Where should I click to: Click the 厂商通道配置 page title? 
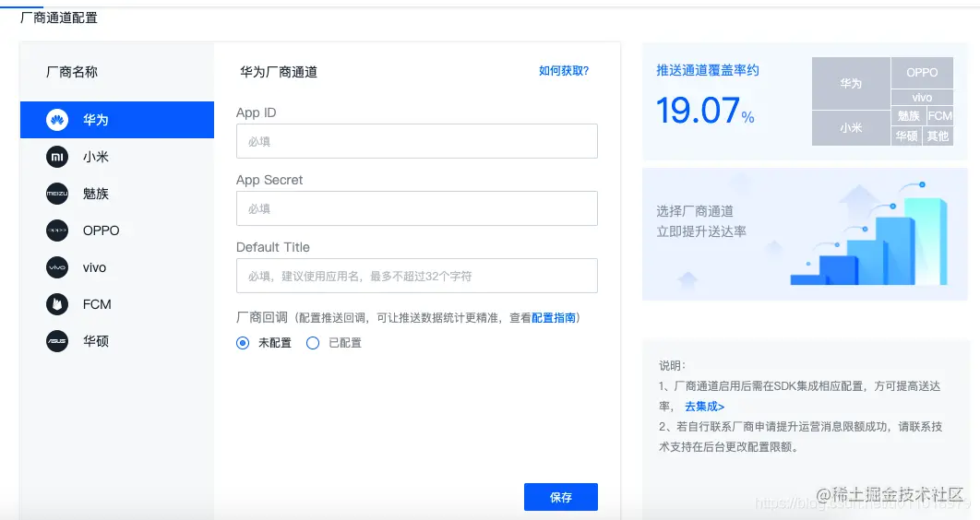(59, 18)
